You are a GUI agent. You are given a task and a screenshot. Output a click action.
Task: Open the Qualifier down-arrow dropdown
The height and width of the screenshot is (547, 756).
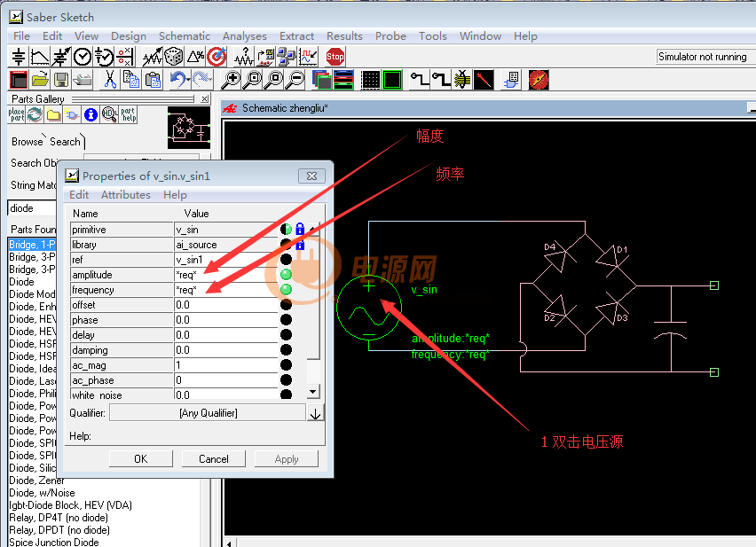316,414
